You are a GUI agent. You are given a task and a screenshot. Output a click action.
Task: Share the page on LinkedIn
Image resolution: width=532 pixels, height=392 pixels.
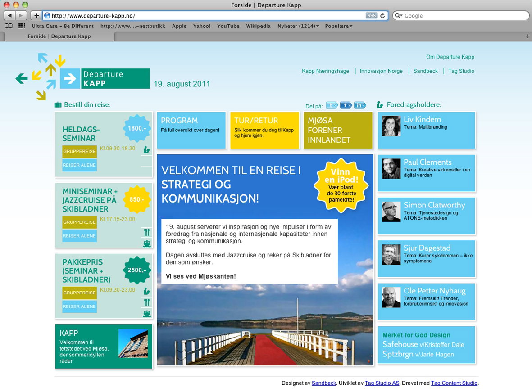360,105
